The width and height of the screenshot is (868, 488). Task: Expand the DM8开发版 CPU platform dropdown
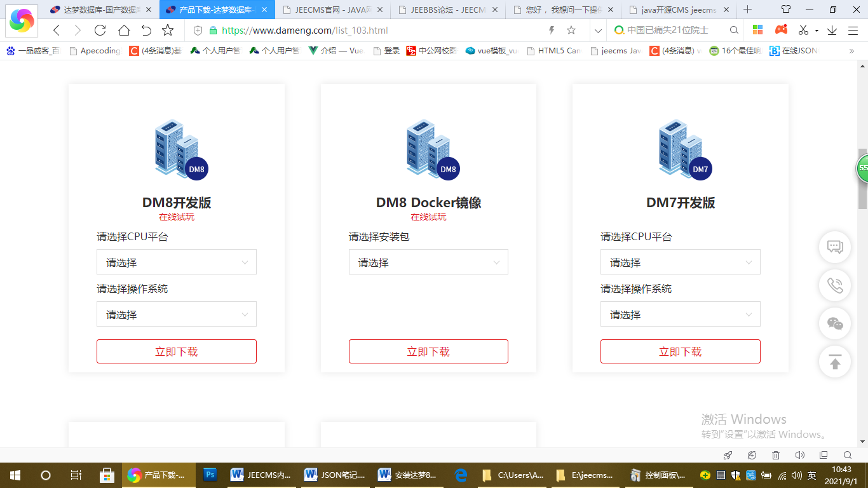tap(177, 262)
